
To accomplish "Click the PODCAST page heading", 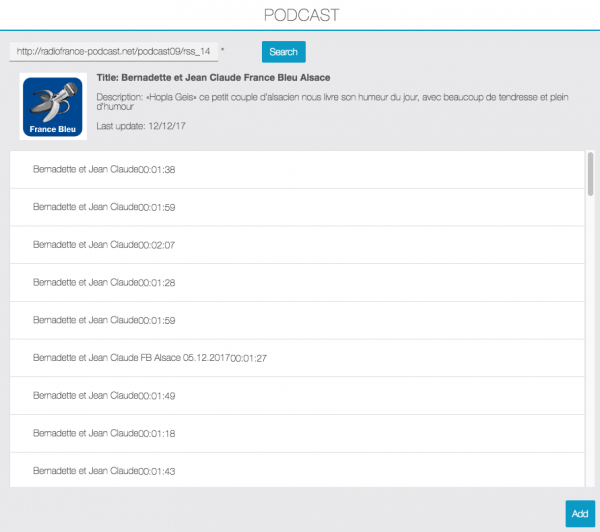I will coord(299,15).
